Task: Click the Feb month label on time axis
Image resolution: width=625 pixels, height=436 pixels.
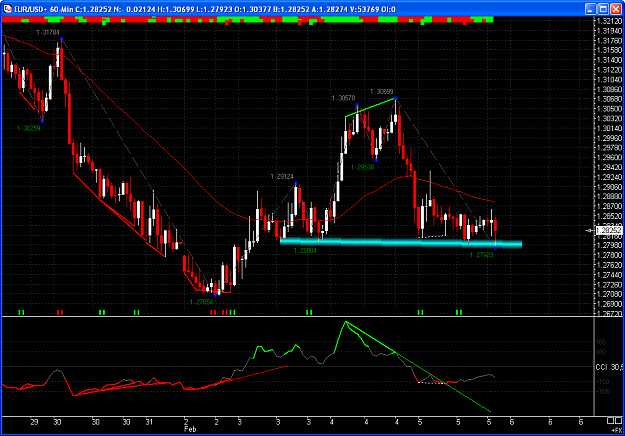Action: pos(190,430)
